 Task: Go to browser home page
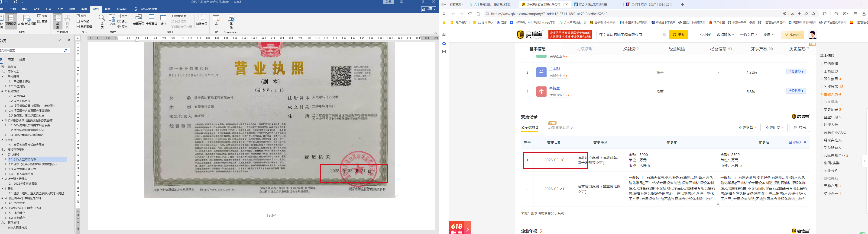pos(478,14)
